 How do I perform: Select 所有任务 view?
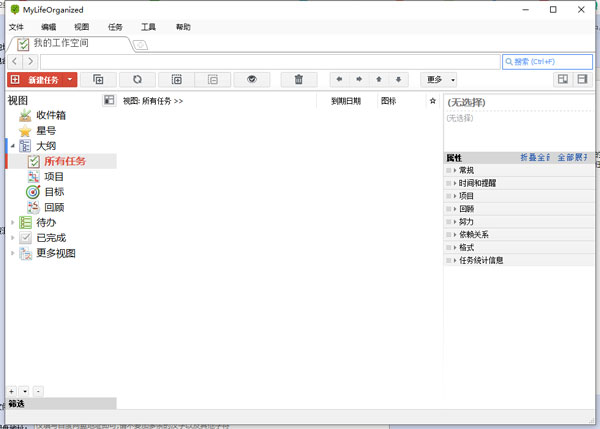(x=65, y=161)
